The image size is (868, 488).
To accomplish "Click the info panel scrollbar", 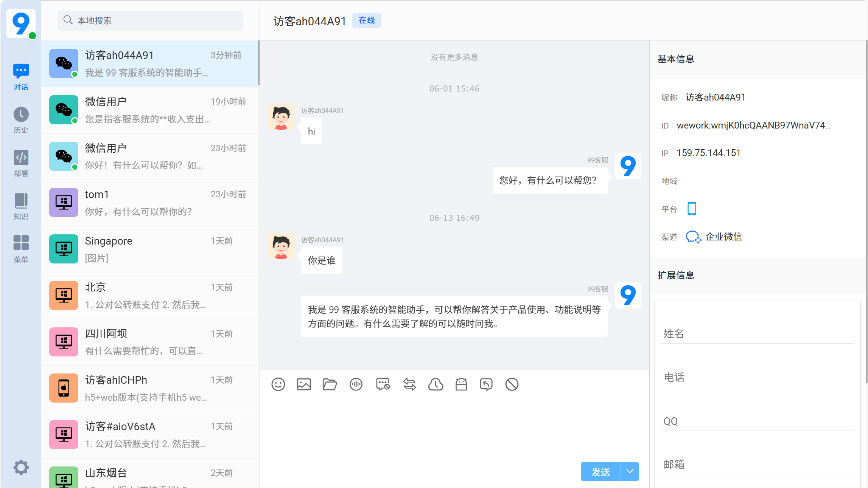I will (x=866, y=212).
